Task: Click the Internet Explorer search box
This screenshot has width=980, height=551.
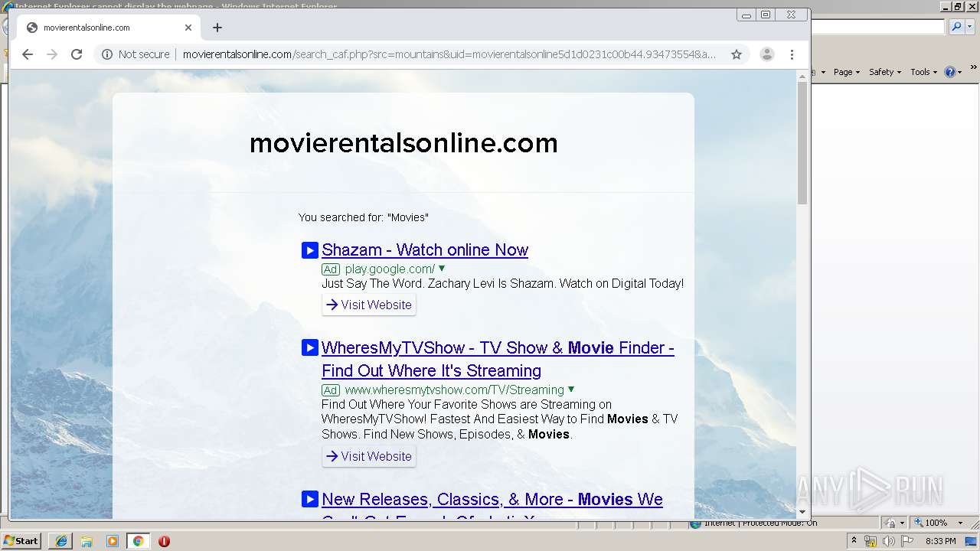Action: tap(878, 27)
